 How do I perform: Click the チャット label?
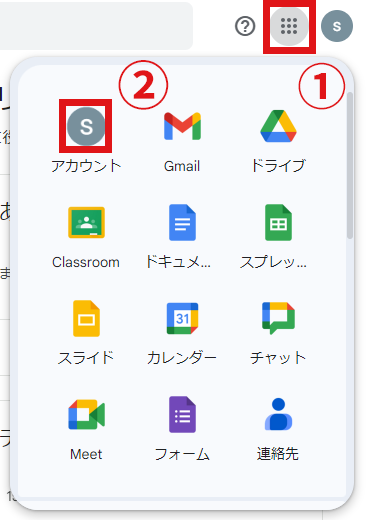[x=278, y=358]
